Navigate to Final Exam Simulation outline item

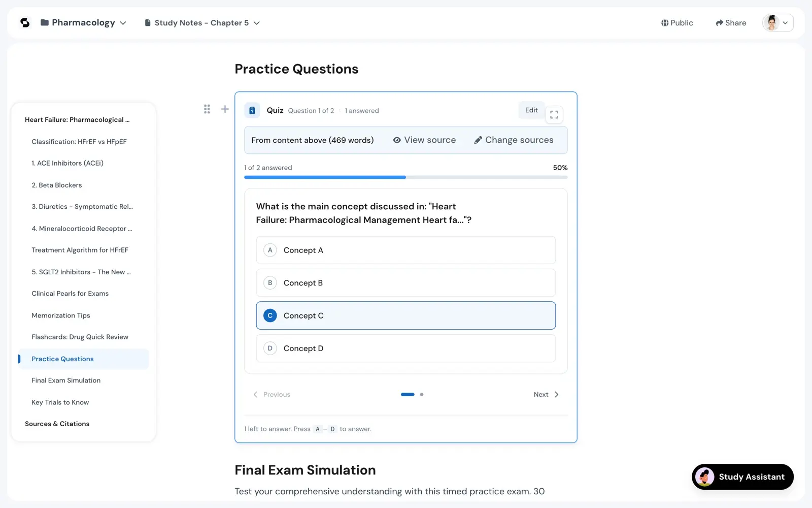pos(66,380)
